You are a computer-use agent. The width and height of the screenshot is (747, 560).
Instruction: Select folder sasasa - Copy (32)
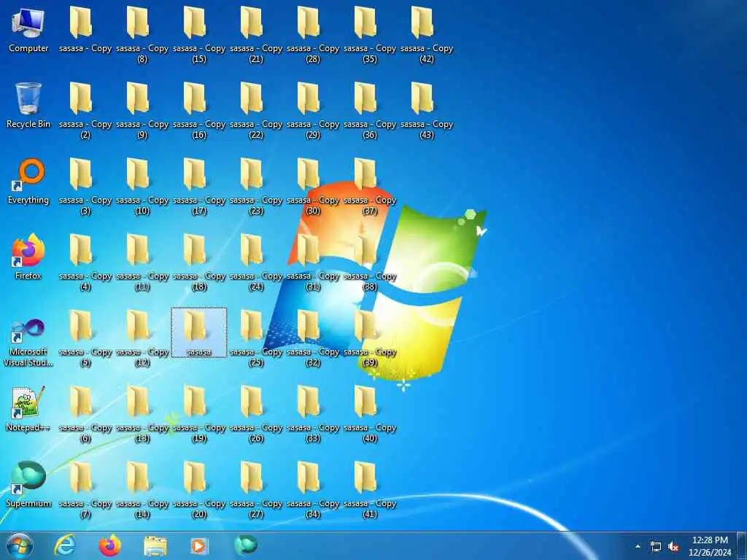coord(312,338)
